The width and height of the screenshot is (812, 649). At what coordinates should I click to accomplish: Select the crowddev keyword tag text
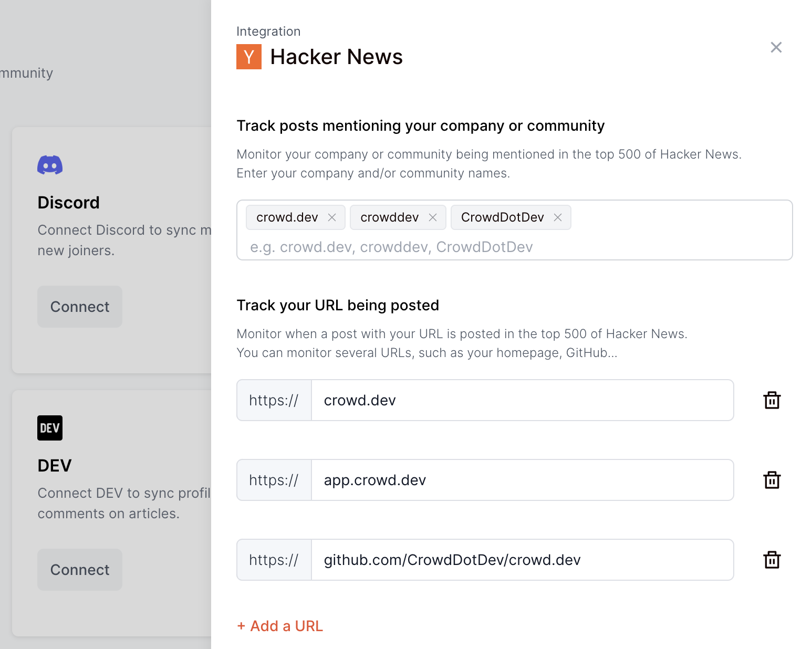click(390, 217)
